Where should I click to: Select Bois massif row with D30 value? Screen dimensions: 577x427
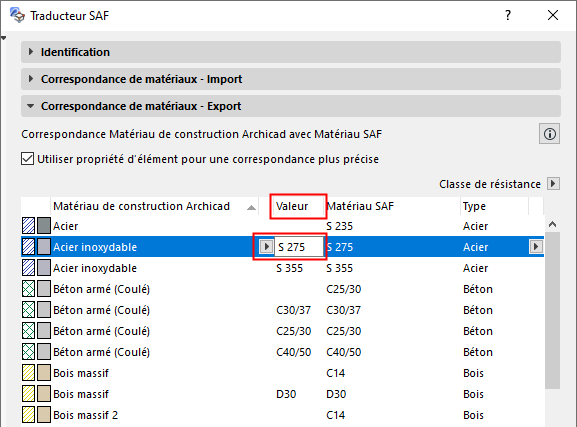click(x=282, y=394)
